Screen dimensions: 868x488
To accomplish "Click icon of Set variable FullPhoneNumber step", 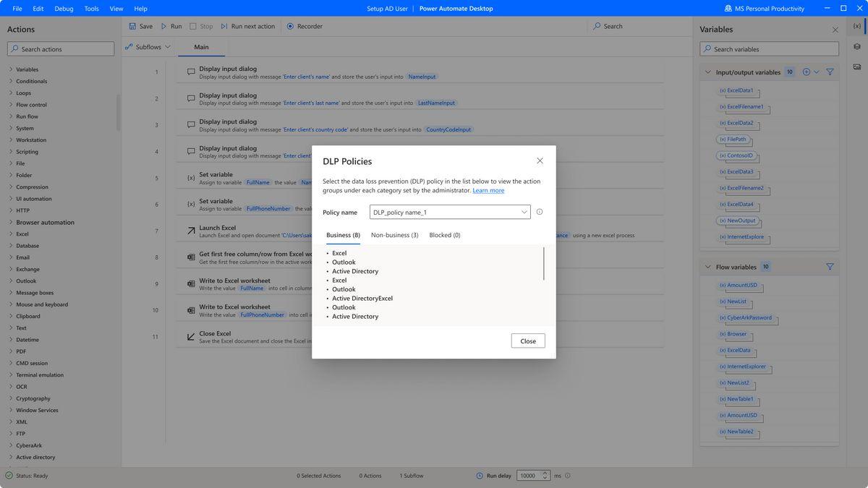I will click(x=191, y=205).
